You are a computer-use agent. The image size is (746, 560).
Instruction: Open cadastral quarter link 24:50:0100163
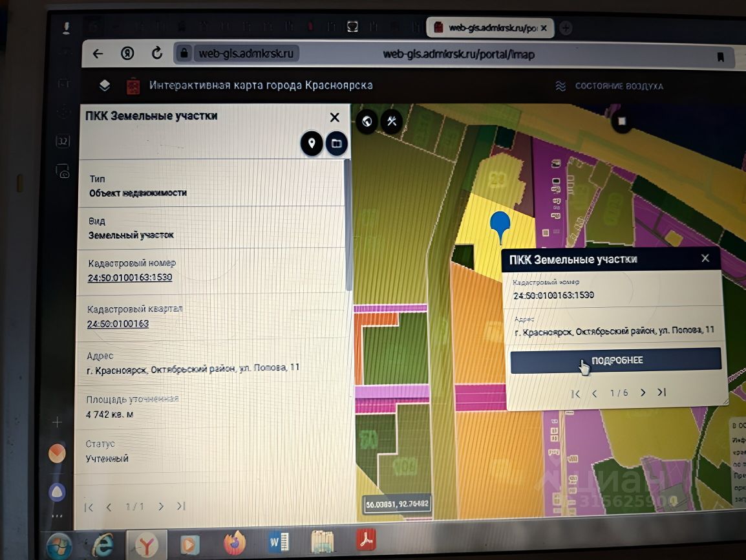click(118, 323)
